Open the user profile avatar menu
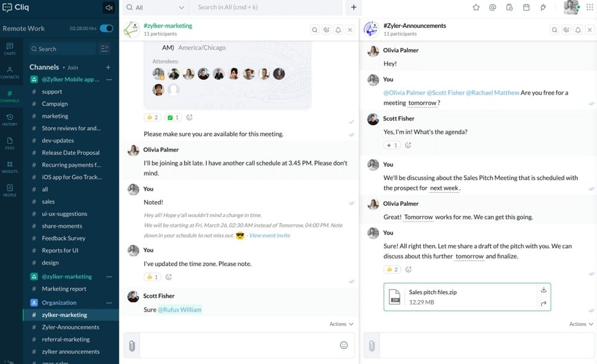Image resolution: width=597 pixels, height=364 pixels. click(571, 7)
